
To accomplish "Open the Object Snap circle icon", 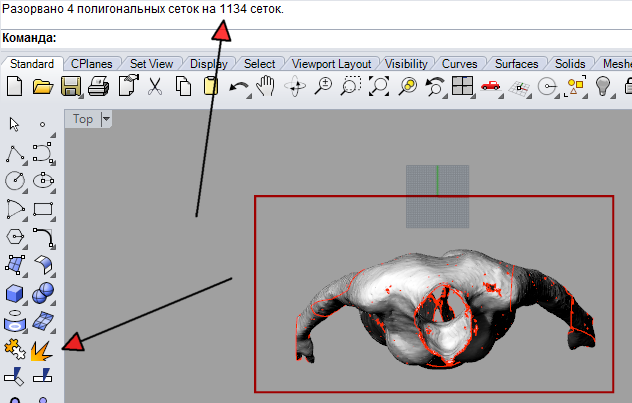I will coord(547,87).
